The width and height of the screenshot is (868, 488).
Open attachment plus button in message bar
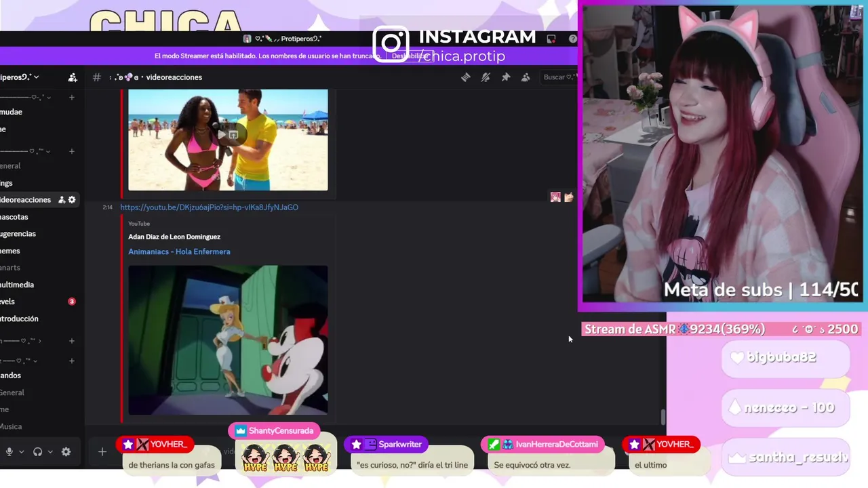point(102,451)
